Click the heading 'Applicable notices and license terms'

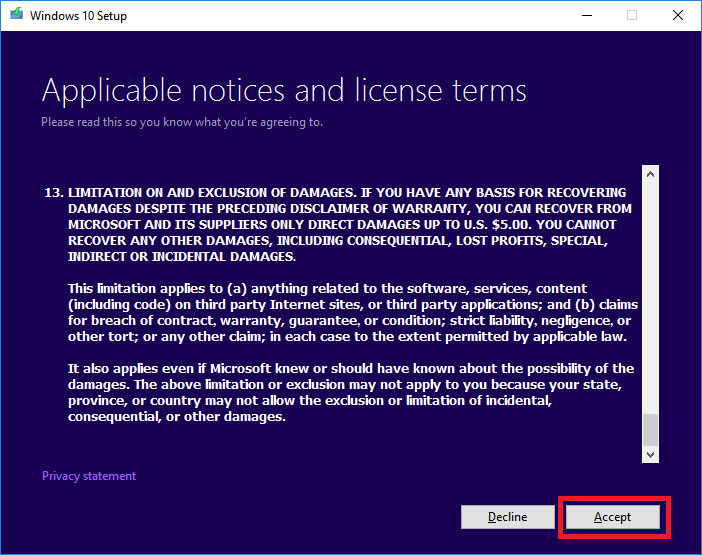pyautogui.click(x=284, y=90)
